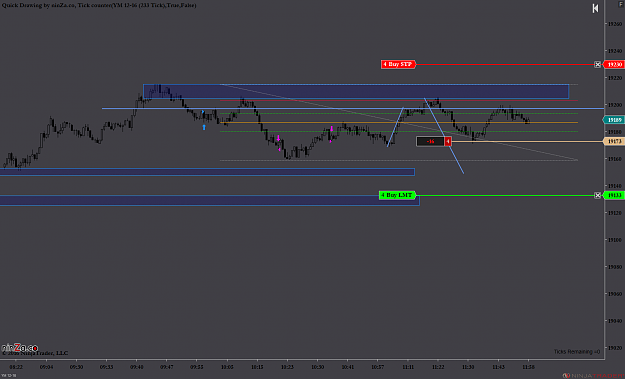Image resolution: width=625 pixels, height=379 pixels.
Task: Click the 19020 price axis label
Action: coord(615,348)
